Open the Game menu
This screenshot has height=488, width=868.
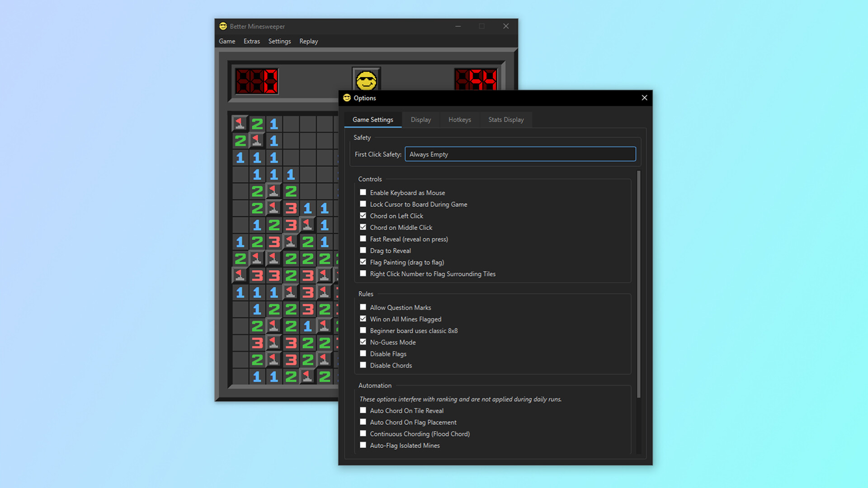coord(226,41)
